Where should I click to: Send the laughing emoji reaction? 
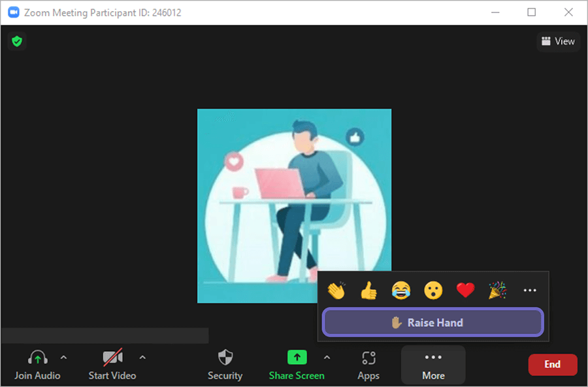coord(400,290)
